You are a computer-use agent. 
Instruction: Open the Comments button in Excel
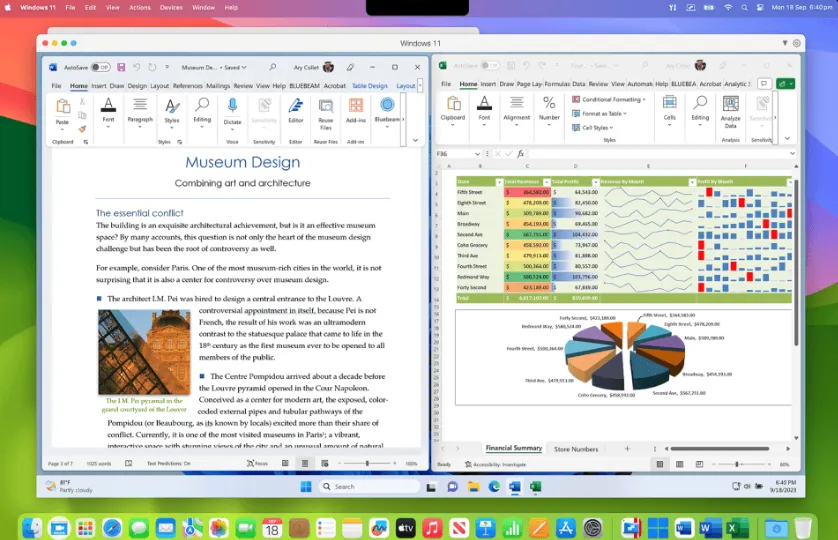click(x=764, y=83)
